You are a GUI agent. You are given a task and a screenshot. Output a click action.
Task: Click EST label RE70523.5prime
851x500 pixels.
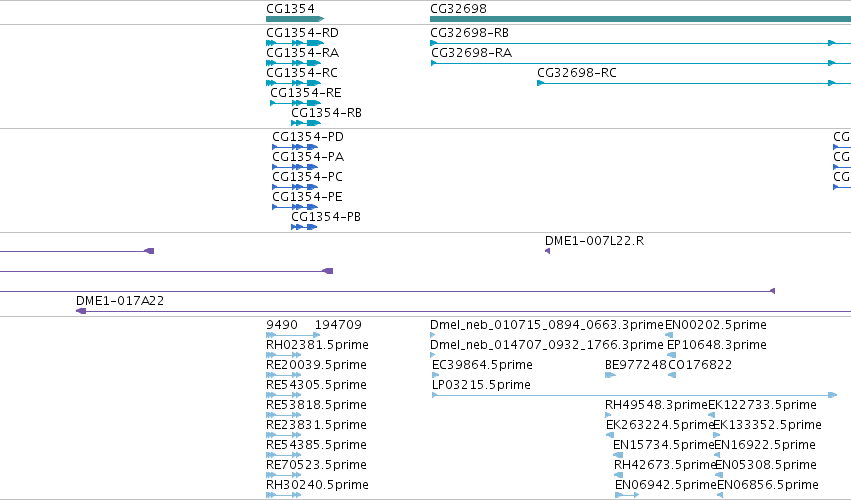316,465
